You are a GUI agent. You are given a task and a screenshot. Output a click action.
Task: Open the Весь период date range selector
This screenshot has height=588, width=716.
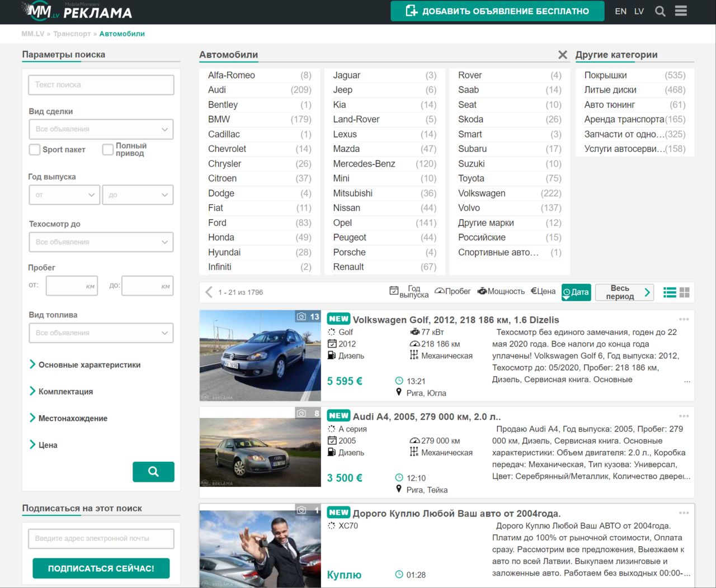[624, 292]
